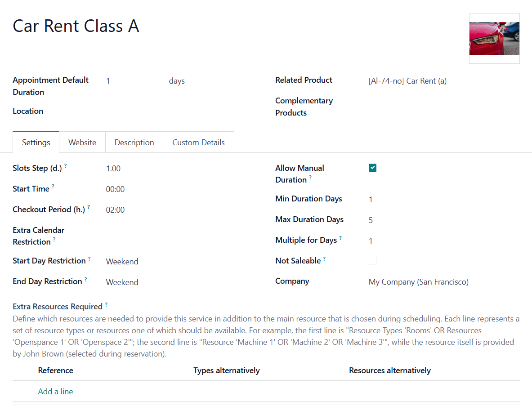Viewport: 532px width, 406px height.
Task: Open the Custom Details tab
Action: pos(198,143)
